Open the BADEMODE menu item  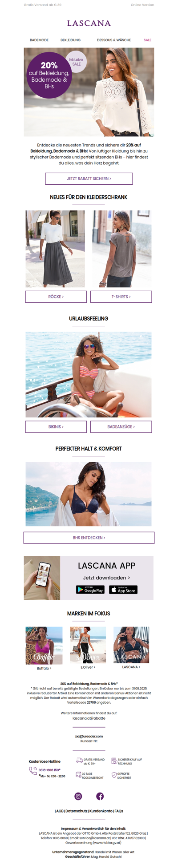pos(39,40)
